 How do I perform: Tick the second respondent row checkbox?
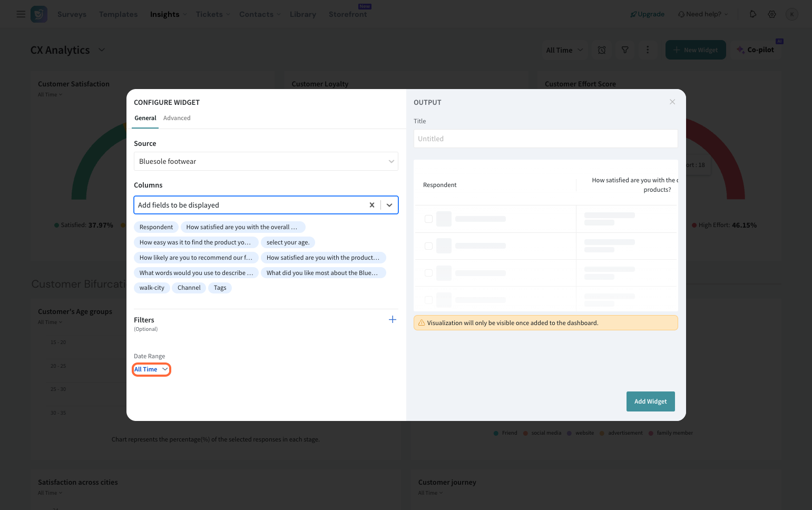(428, 246)
